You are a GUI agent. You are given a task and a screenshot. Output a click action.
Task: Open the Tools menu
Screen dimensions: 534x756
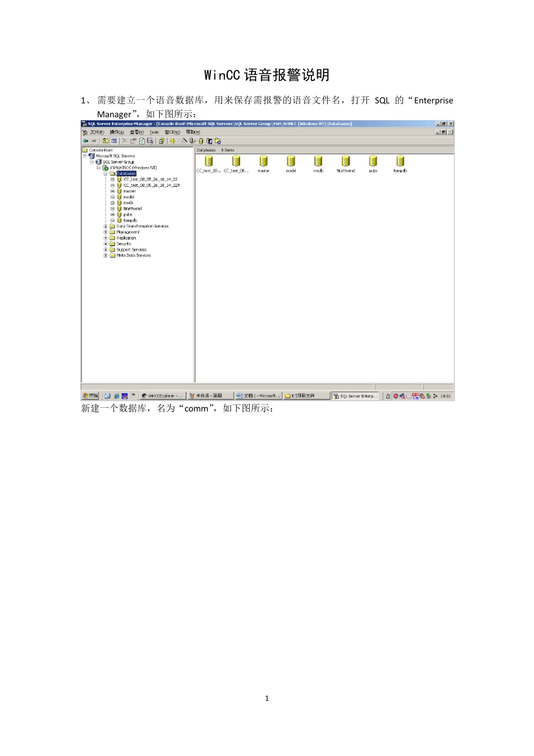(x=154, y=132)
